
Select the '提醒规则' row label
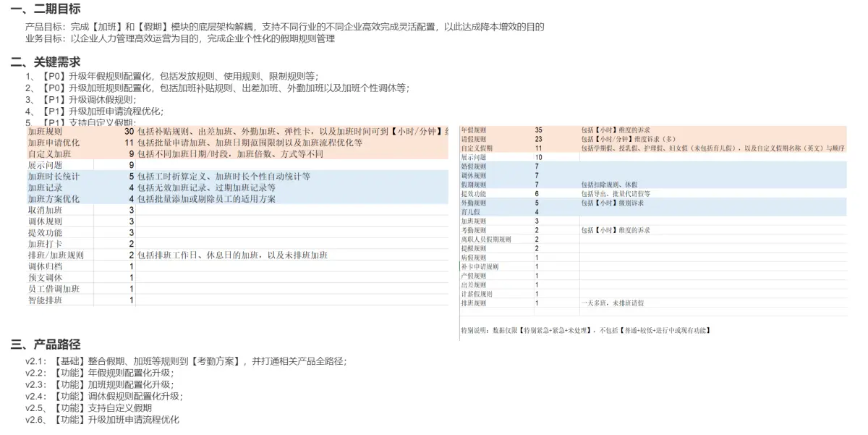[x=473, y=248]
